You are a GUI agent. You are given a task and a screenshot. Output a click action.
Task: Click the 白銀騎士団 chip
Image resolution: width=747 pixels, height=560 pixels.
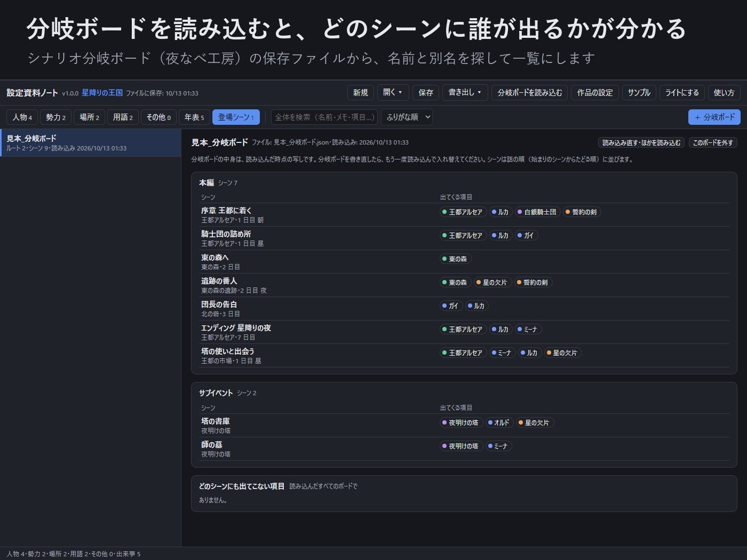click(x=537, y=212)
